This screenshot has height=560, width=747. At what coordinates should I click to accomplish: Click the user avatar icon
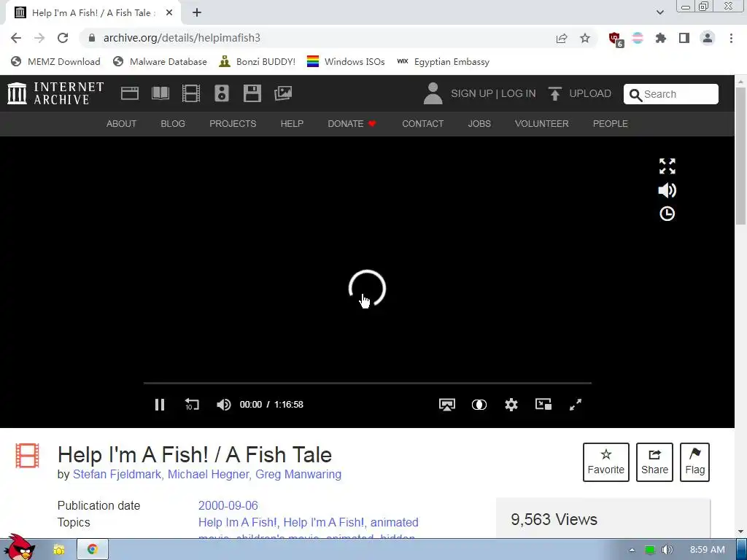click(433, 93)
